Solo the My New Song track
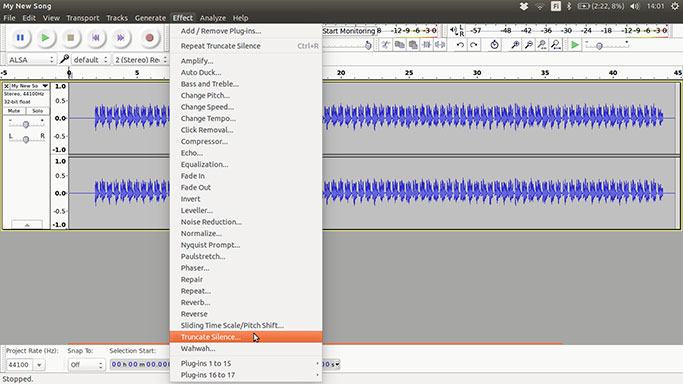The width and height of the screenshot is (683, 384). pos(37,111)
